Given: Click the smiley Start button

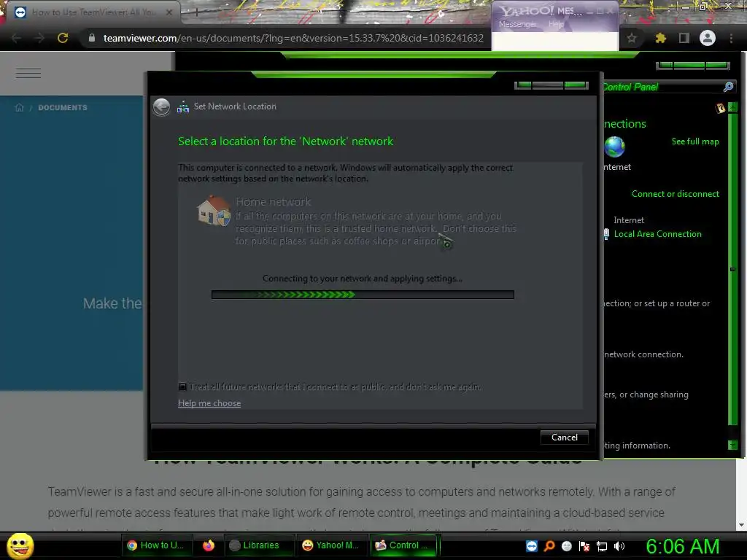Looking at the screenshot, I should click(x=20, y=545).
